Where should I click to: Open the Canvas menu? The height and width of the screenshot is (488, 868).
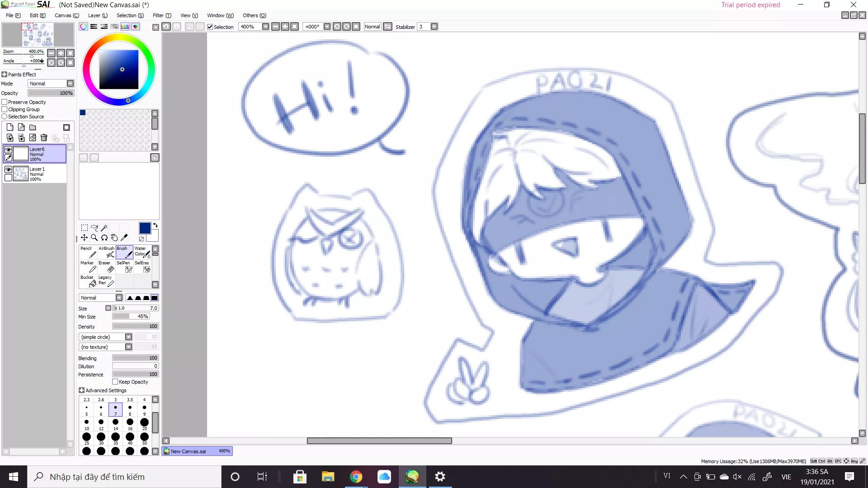pos(66,15)
